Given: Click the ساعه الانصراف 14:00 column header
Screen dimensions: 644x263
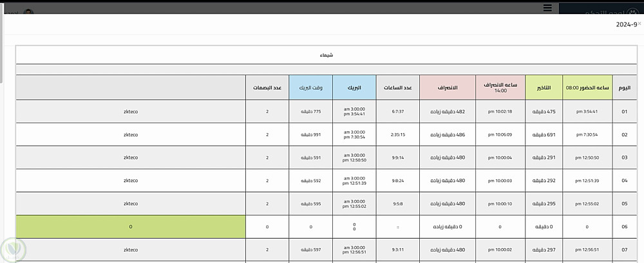Looking at the screenshot, I should click(x=500, y=87).
